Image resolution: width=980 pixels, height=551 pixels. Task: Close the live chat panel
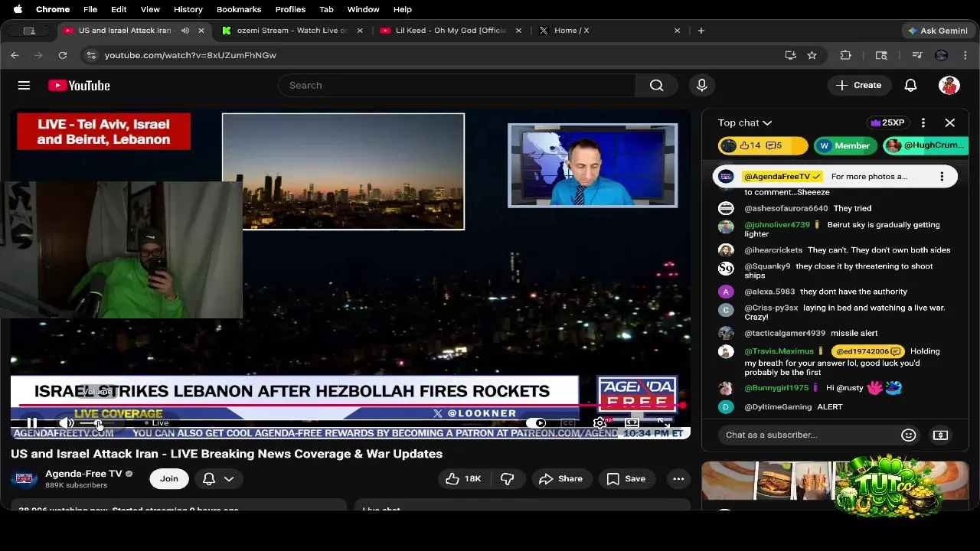[x=949, y=122]
